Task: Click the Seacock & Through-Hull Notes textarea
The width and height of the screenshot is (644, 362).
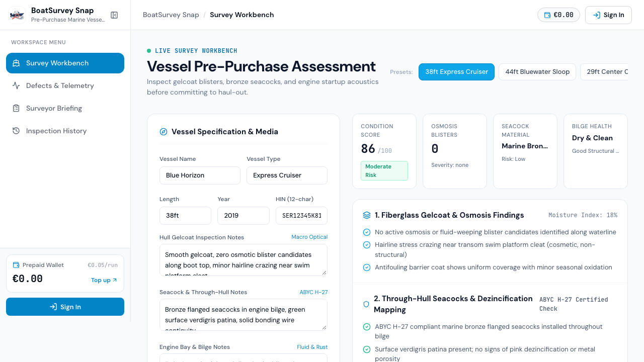Action: pyautogui.click(x=244, y=315)
